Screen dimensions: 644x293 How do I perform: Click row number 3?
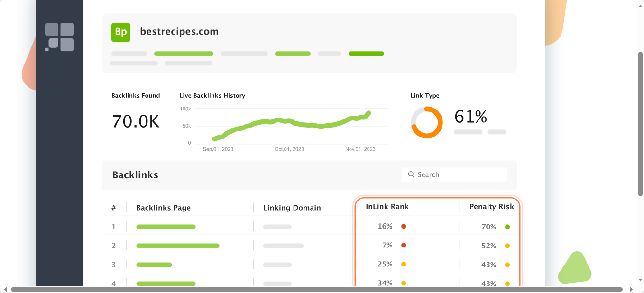[114, 265]
